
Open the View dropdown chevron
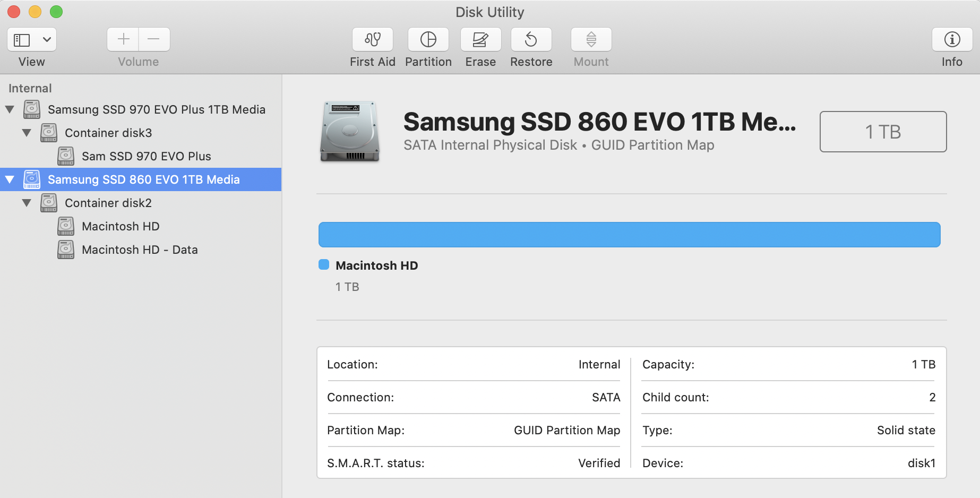[x=47, y=40]
